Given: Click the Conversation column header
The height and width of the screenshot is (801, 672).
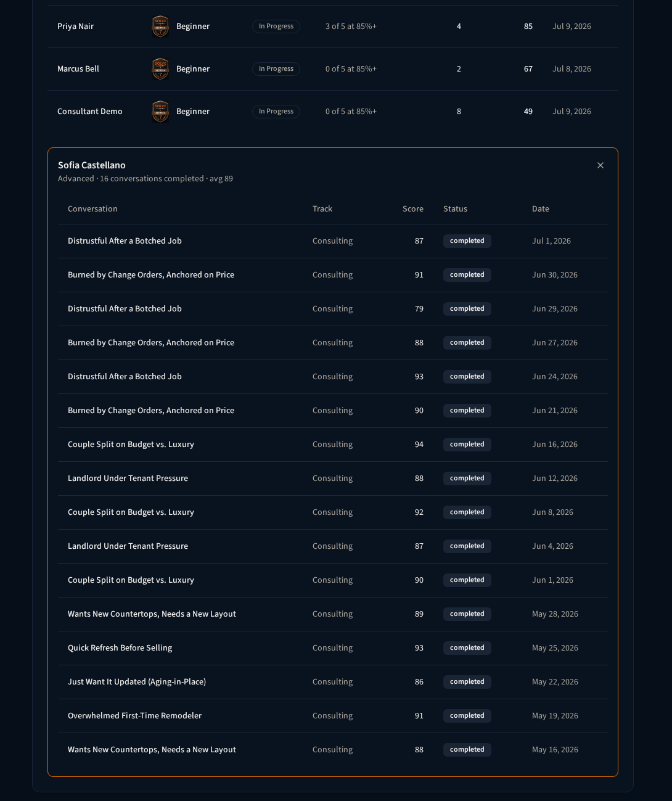Looking at the screenshot, I should click(92, 209).
